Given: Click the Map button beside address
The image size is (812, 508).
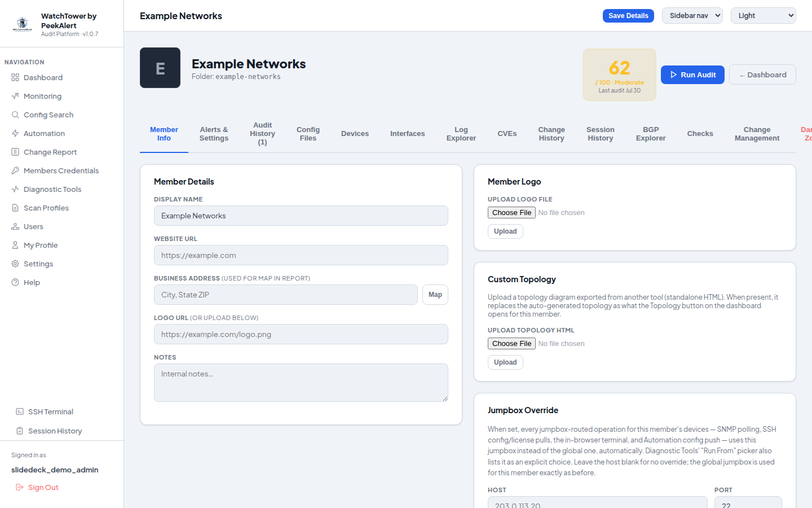Looking at the screenshot, I should 435,295.
